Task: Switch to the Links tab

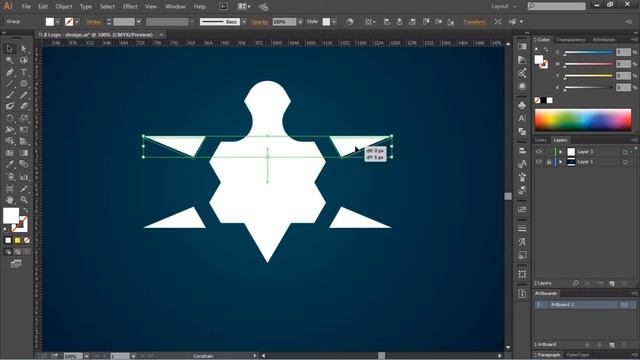Action: (541, 140)
